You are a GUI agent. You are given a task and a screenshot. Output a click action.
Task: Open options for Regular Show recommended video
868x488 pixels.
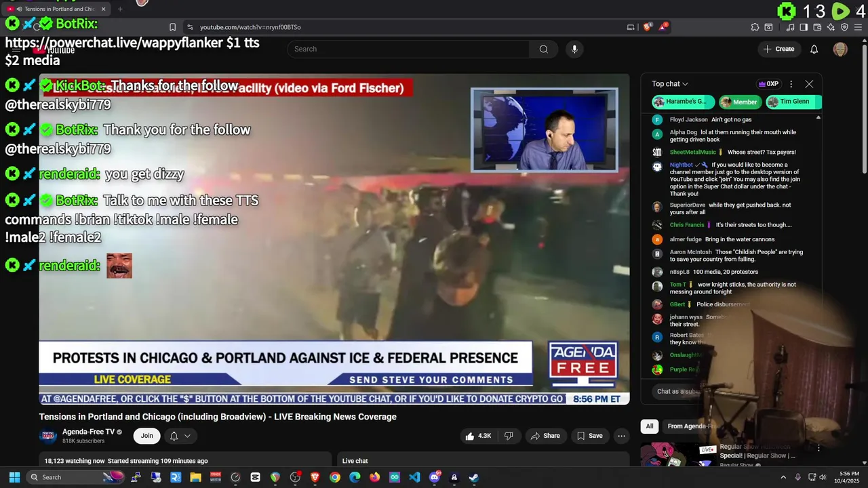click(818, 448)
